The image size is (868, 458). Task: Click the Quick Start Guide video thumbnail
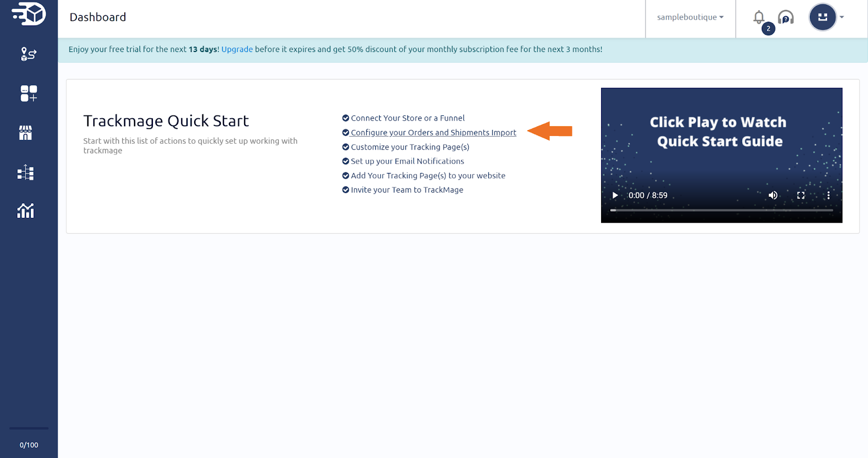point(722,155)
